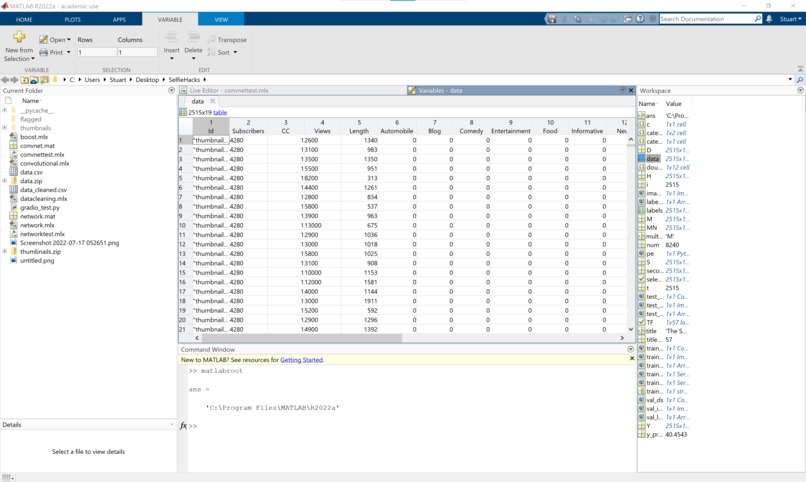Click the Variables editor horizontal scrollbar
This screenshot has width=806, height=482.
[302, 338]
